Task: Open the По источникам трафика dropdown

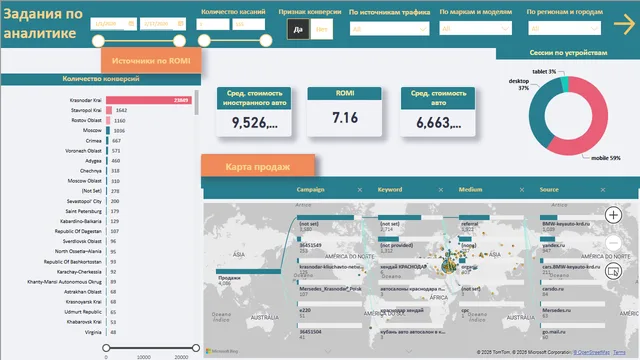Action: coord(389,29)
